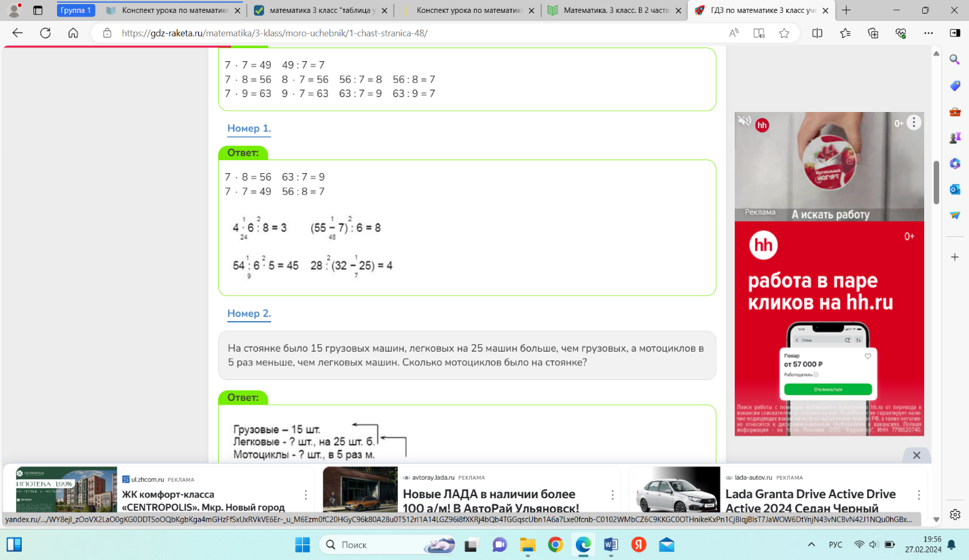Switch to 'математика 3 класс таблица' tab

[x=320, y=11]
